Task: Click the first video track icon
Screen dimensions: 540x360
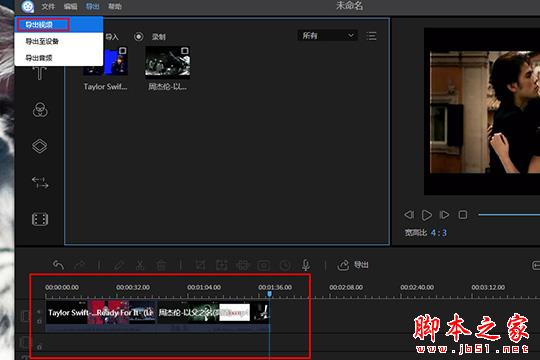Action: pos(25,316)
